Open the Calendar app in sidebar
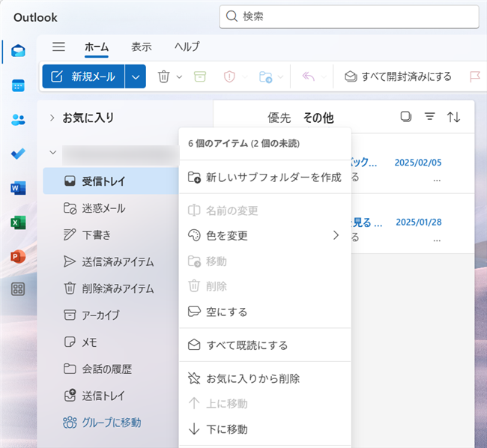The width and height of the screenshot is (487, 448). click(18, 85)
